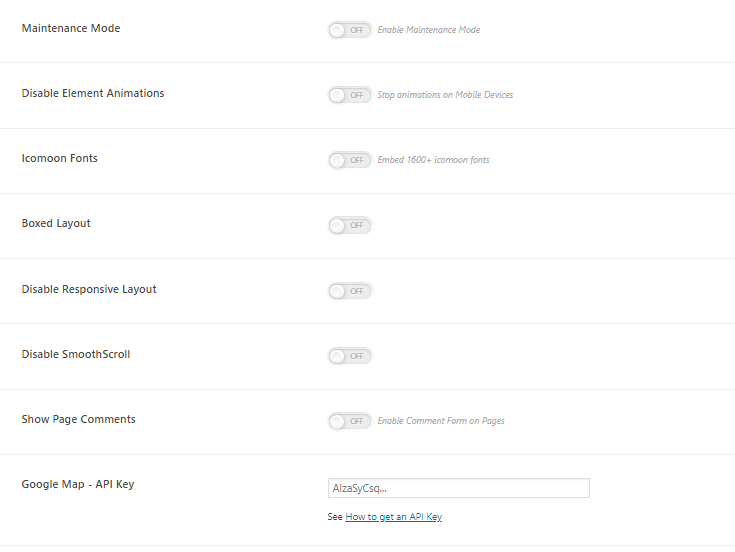
Task: Toggle the Disable SmoothScroll switch
Action: click(x=349, y=356)
